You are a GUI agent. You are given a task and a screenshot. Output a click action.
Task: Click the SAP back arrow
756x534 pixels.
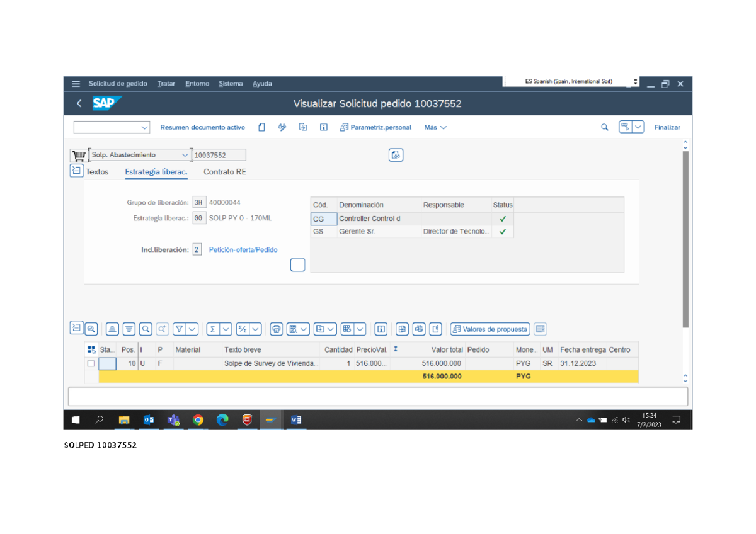tap(79, 103)
